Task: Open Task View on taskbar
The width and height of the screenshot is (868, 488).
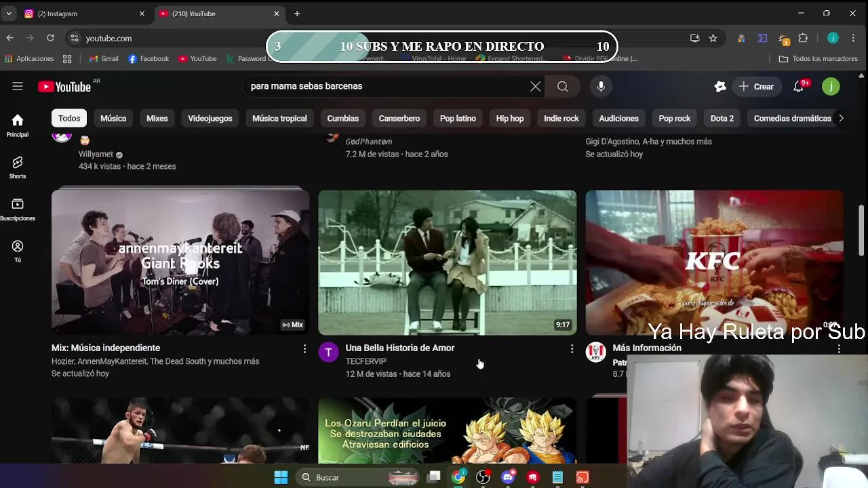Action: tap(434, 477)
